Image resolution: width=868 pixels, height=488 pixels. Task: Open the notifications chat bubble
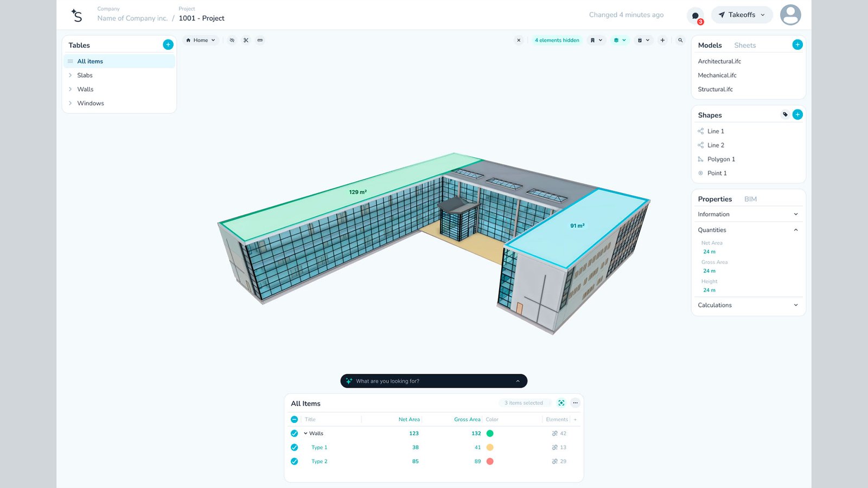pyautogui.click(x=695, y=16)
